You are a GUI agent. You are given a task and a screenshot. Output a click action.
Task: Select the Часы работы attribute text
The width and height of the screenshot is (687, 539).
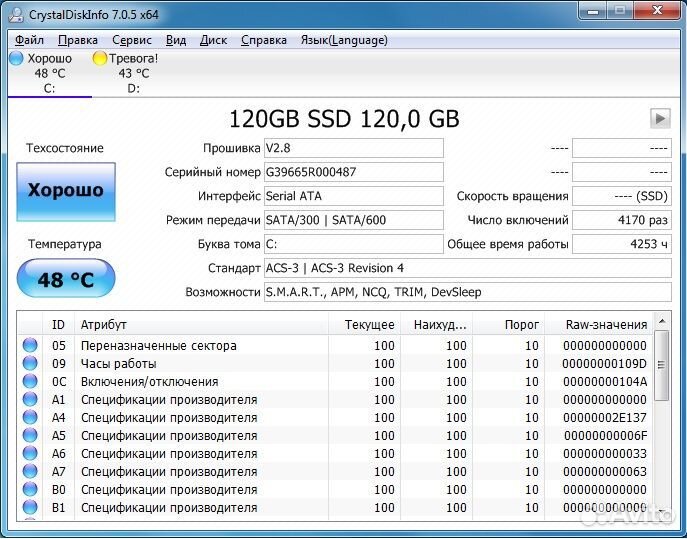pyautogui.click(x=119, y=364)
